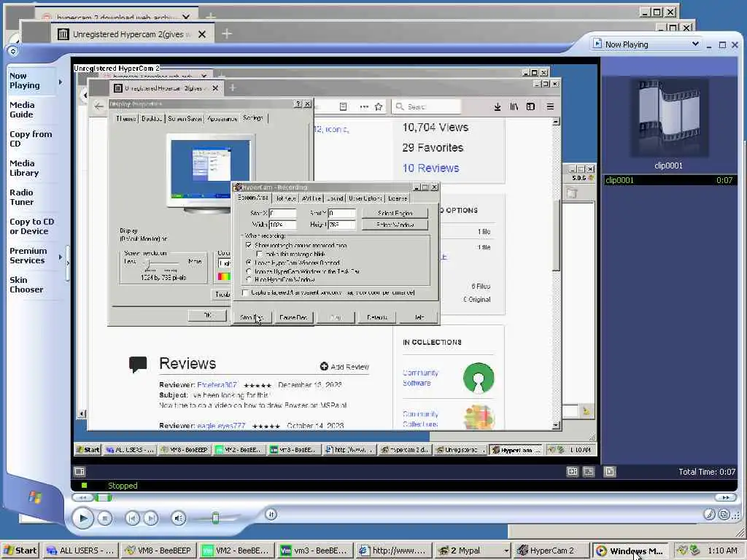Hide the sidebar using the taskbar handle
The width and height of the screenshot is (747, 560).
click(x=67, y=262)
